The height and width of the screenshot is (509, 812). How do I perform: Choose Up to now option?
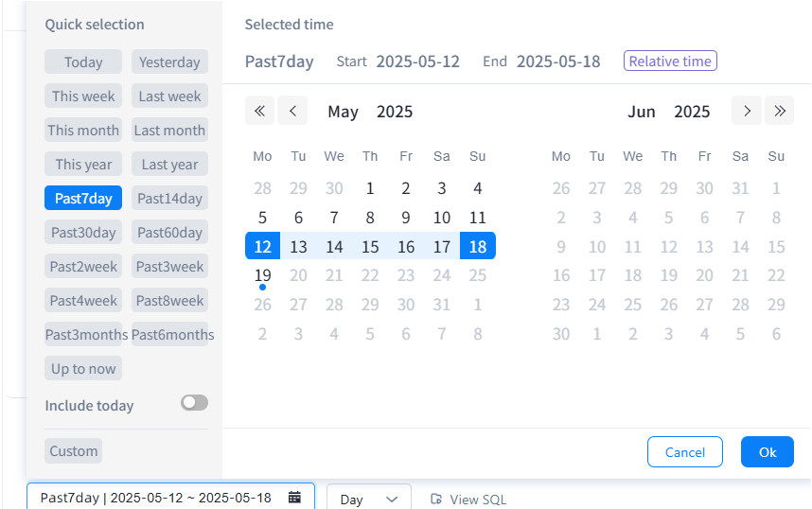(x=83, y=369)
